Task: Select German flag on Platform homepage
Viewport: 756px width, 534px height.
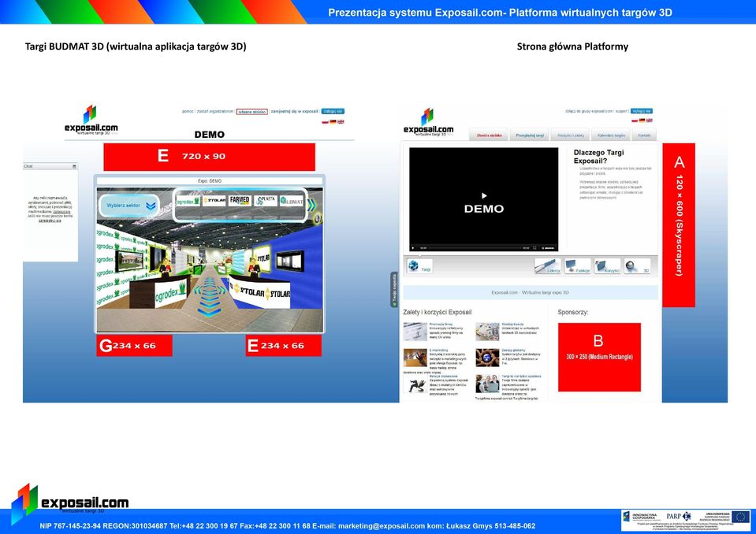Action: tap(642, 121)
